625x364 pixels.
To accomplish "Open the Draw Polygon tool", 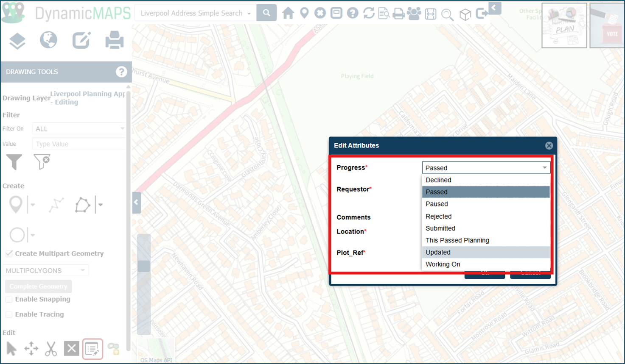I will point(82,204).
